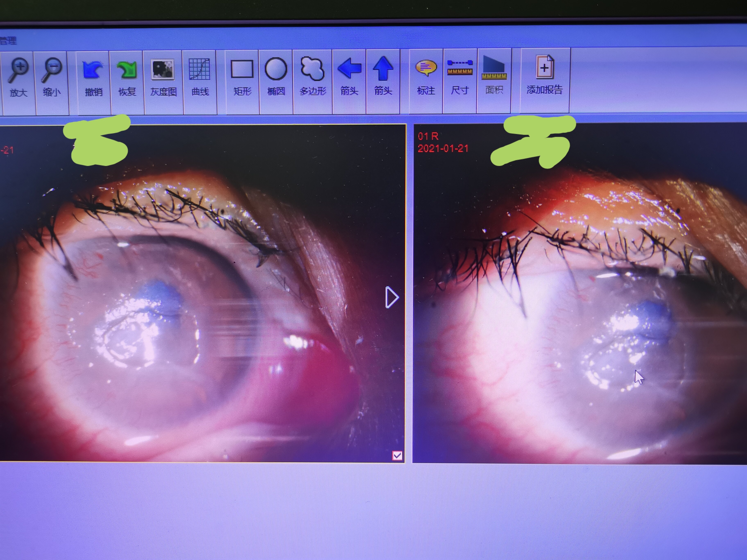The width and height of the screenshot is (747, 560).
Task: Select the 矩形 rectangle drawing tool
Action: pyautogui.click(x=242, y=69)
